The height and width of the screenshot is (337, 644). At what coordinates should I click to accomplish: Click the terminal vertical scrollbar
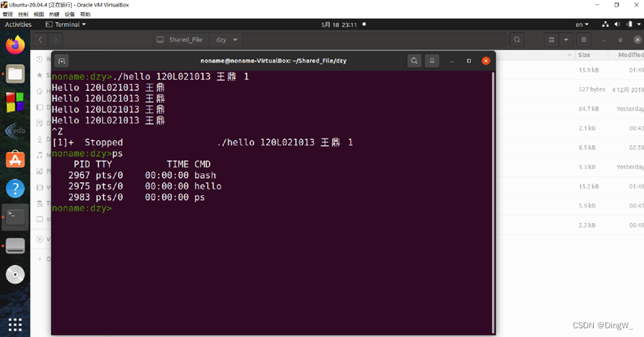tap(494, 203)
